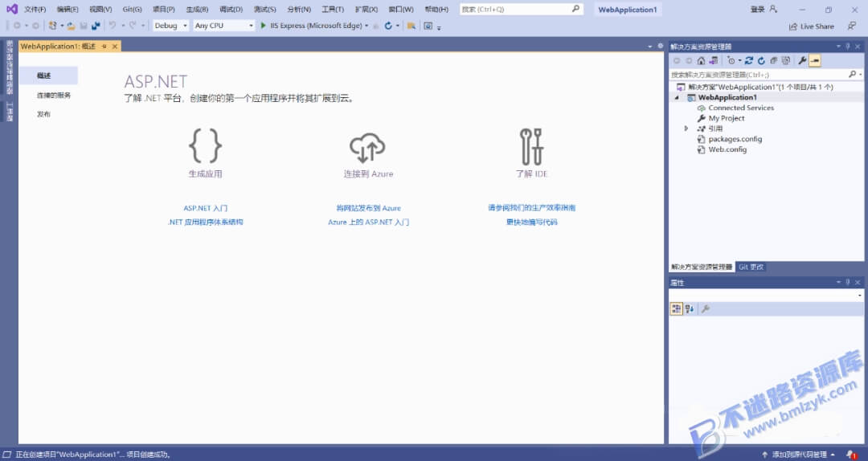Toggle pin on WebApplication1 概述 tab
The image size is (868, 461).
tap(104, 47)
